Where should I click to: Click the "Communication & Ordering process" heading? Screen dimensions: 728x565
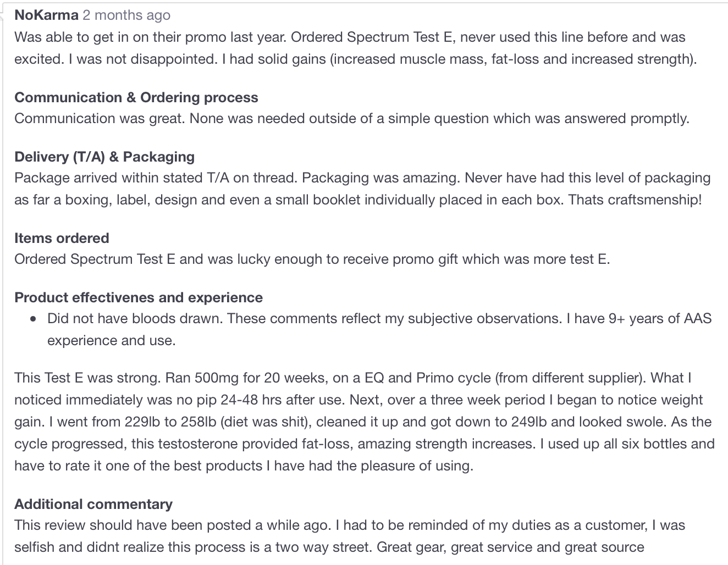(136, 97)
